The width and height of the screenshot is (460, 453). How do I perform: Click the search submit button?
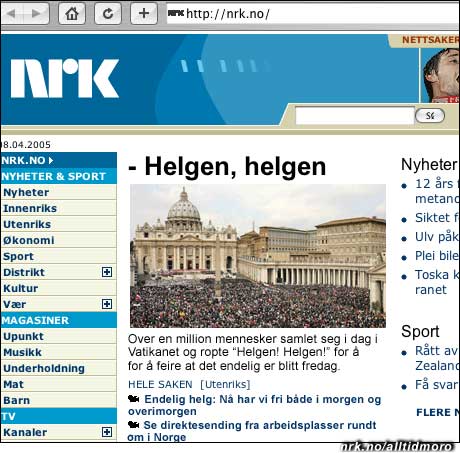click(x=430, y=116)
